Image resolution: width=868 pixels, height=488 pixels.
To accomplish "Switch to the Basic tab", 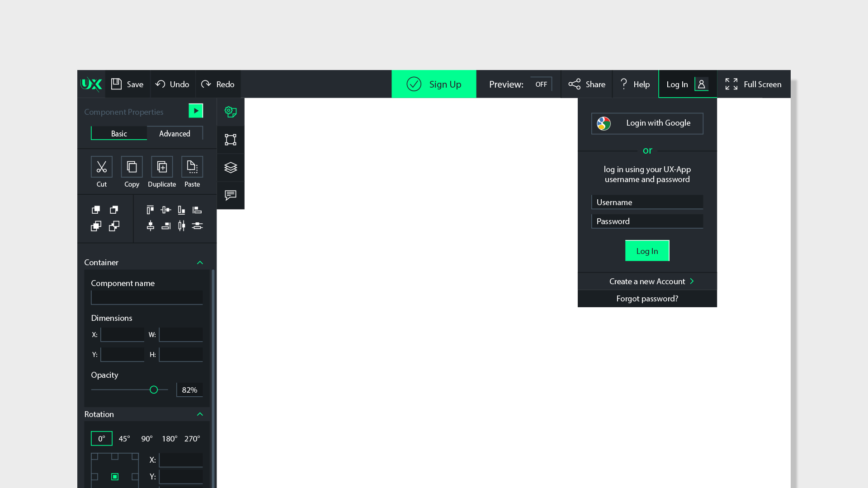I will pyautogui.click(x=119, y=133).
